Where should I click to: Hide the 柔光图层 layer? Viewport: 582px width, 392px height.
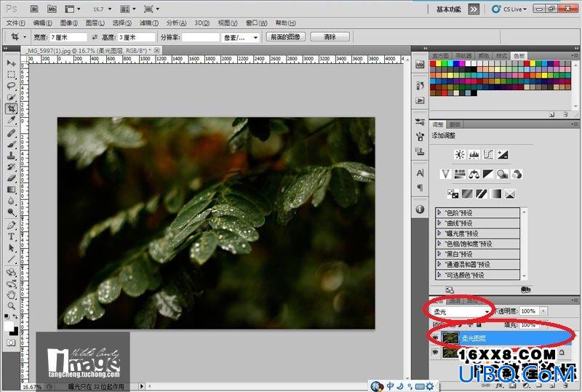click(x=435, y=337)
